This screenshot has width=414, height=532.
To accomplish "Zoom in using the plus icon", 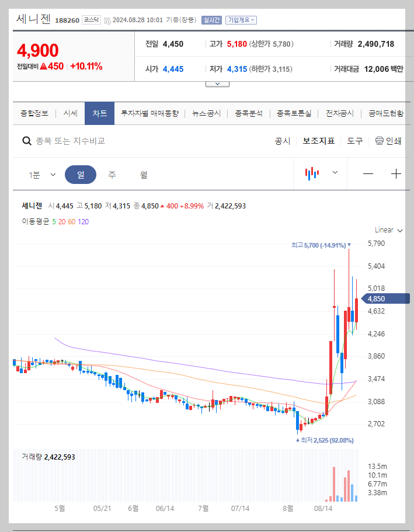I will (x=396, y=173).
